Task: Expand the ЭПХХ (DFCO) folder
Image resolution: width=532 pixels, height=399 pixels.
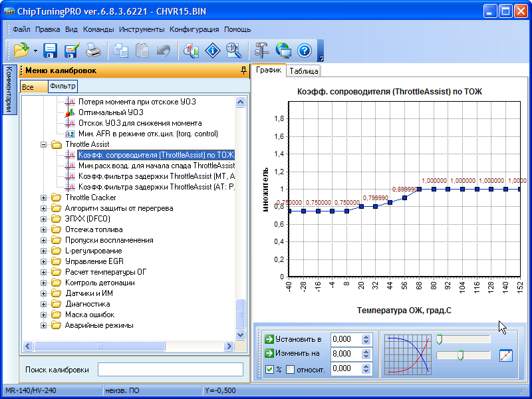Action: 44,219
